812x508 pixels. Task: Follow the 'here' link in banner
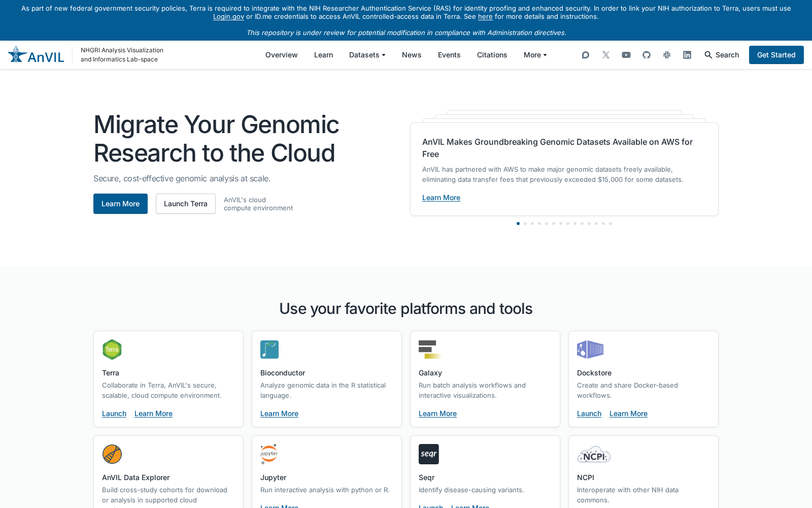tap(485, 17)
